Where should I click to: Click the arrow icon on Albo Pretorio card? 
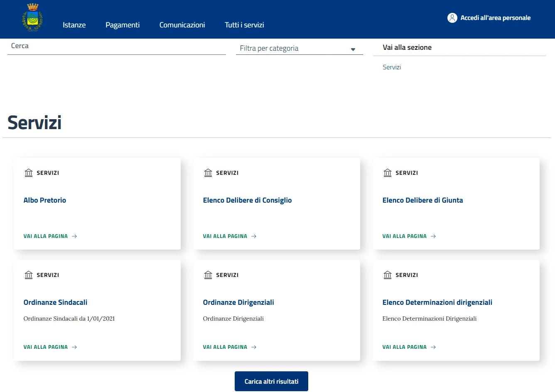point(74,236)
